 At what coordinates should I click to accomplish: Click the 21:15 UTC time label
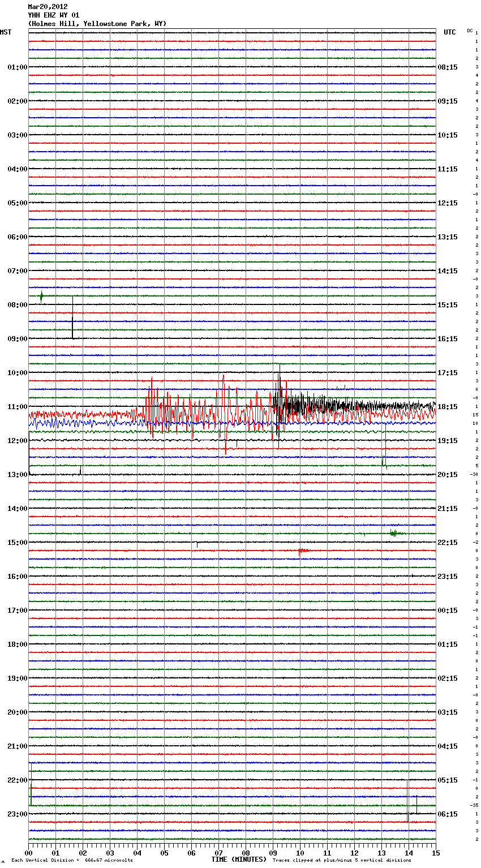tap(448, 509)
